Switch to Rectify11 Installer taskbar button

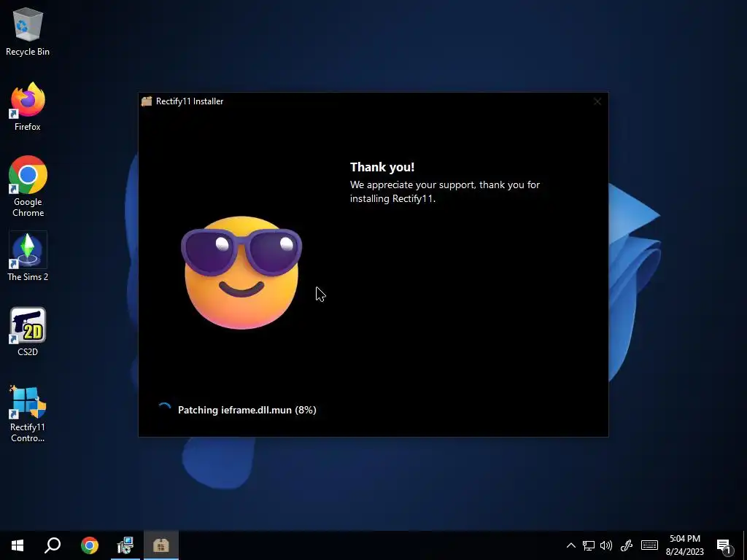point(161,545)
